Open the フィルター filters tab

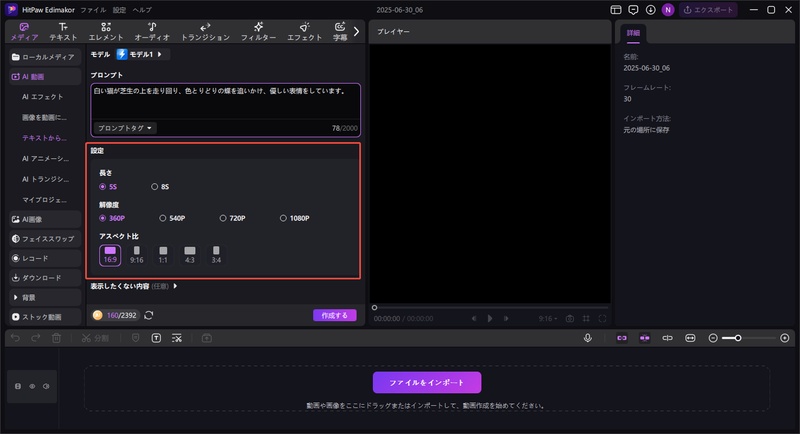coord(258,32)
